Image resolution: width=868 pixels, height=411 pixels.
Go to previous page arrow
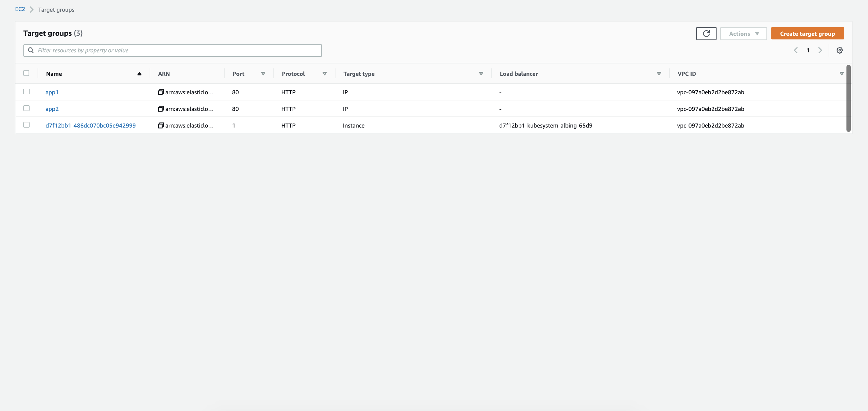(x=796, y=50)
